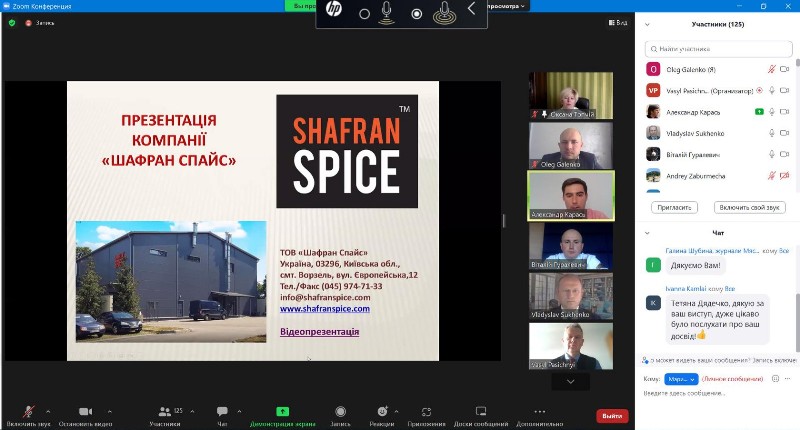Screen dimensions: 800x430
Task: Select Александр Карась highlighted video thumbnail
Action: (x=570, y=196)
